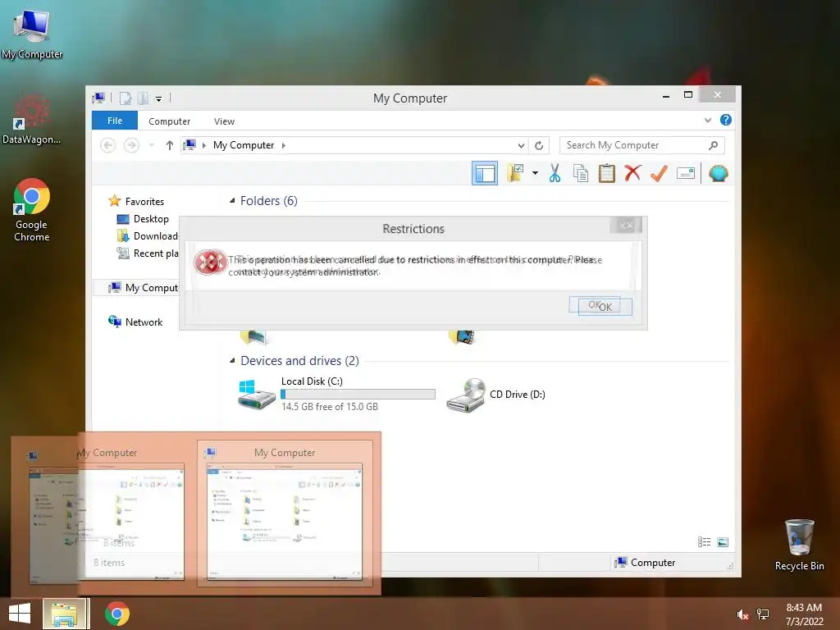Select Favorites in navigation pane

[136, 202]
